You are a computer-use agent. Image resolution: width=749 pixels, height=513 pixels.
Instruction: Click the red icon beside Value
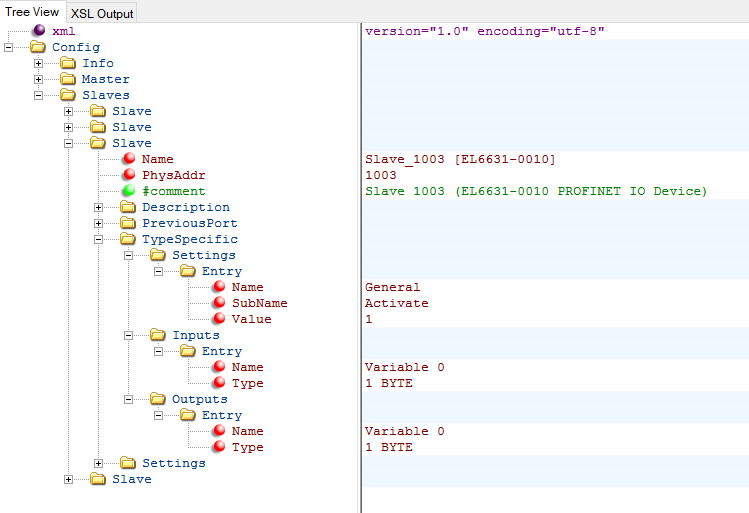pos(218,319)
